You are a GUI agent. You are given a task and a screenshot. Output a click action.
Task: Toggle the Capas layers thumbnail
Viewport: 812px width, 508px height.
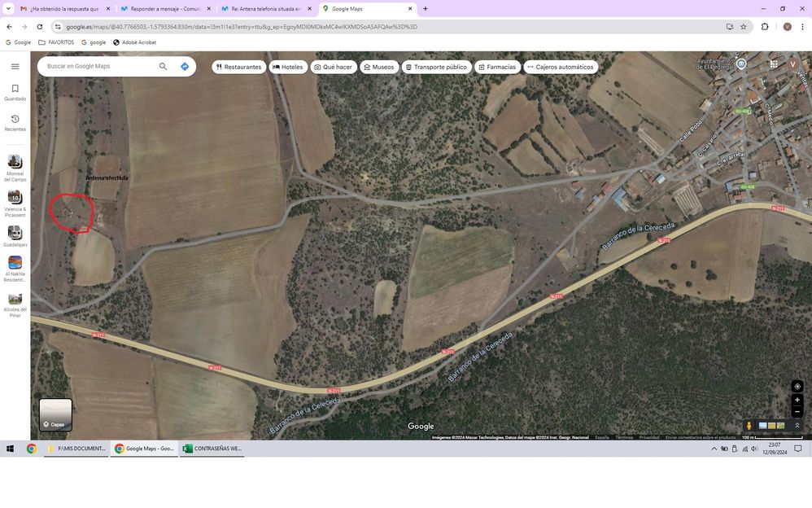55,414
